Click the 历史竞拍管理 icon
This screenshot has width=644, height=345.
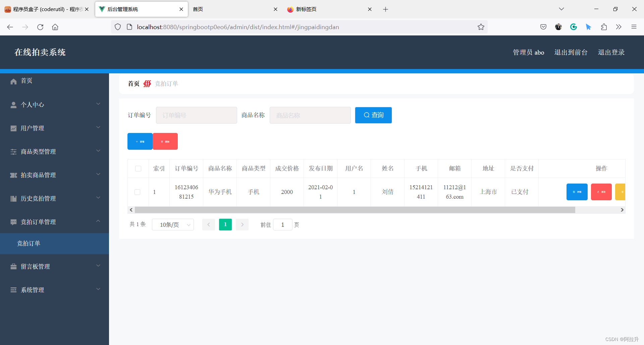coord(13,199)
